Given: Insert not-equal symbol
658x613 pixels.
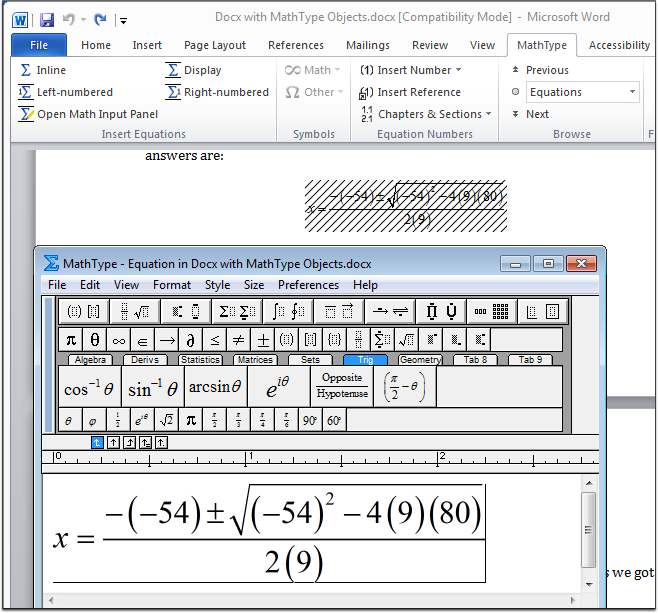Looking at the screenshot, I should 238,339.
